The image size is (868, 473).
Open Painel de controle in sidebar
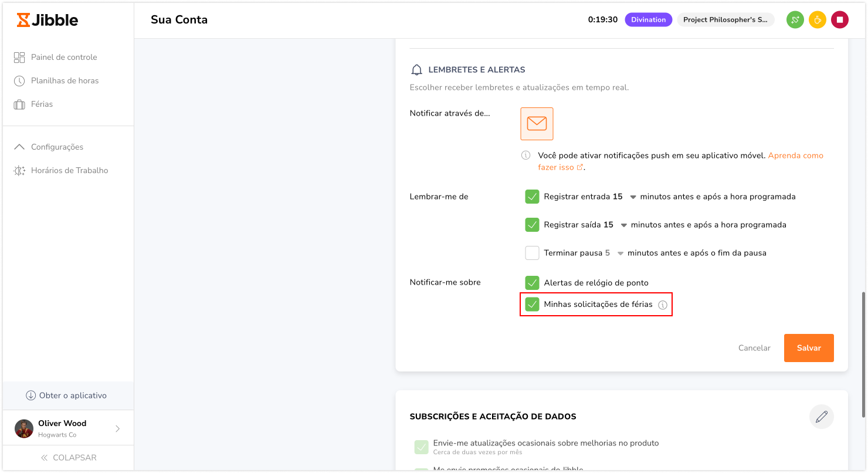56,57
